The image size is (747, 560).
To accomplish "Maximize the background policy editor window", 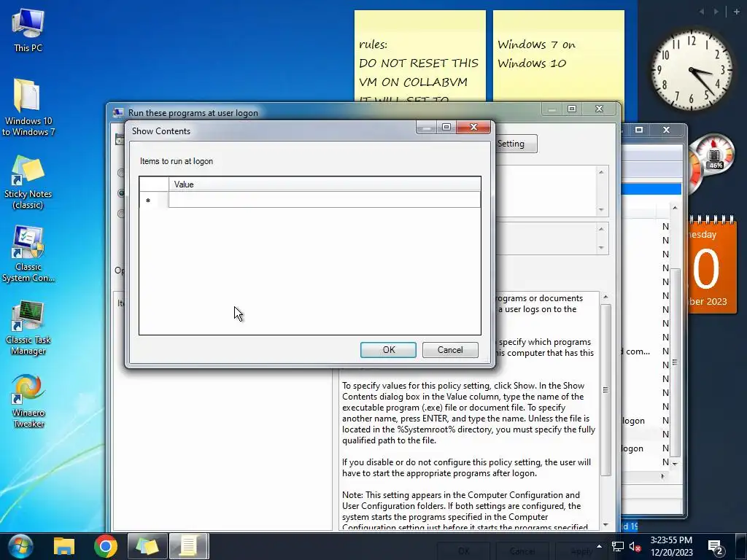I will pyautogui.click(x=639, y=130).
